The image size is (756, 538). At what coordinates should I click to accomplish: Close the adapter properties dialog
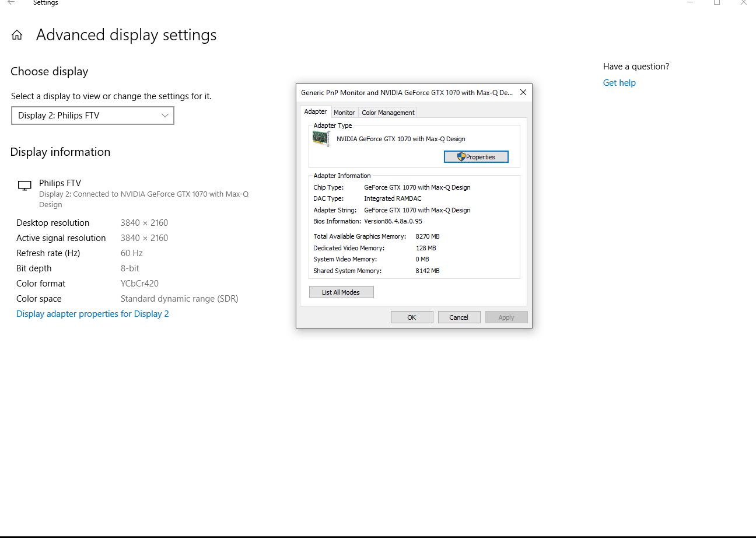[523, 92]
